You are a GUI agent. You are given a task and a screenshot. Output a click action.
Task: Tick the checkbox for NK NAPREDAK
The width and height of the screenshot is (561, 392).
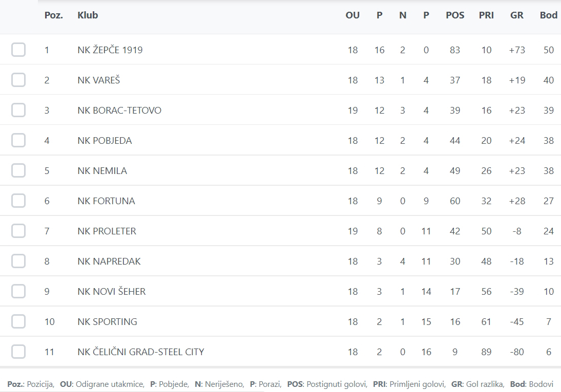(18, 261)
